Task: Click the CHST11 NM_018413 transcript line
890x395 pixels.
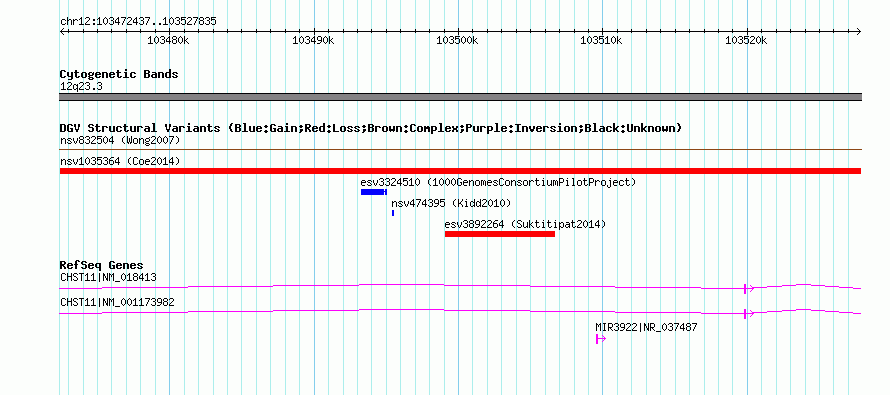Action: [x=460, y=287]
